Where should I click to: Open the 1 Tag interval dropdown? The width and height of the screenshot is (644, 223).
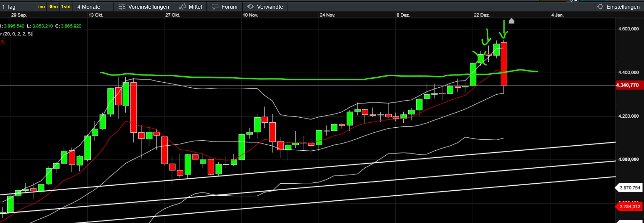point(9,7)
